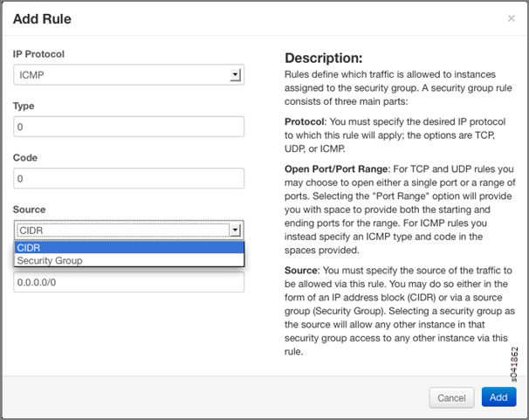Click the Type field label
The image size is (529, 420).
[24, 106]
